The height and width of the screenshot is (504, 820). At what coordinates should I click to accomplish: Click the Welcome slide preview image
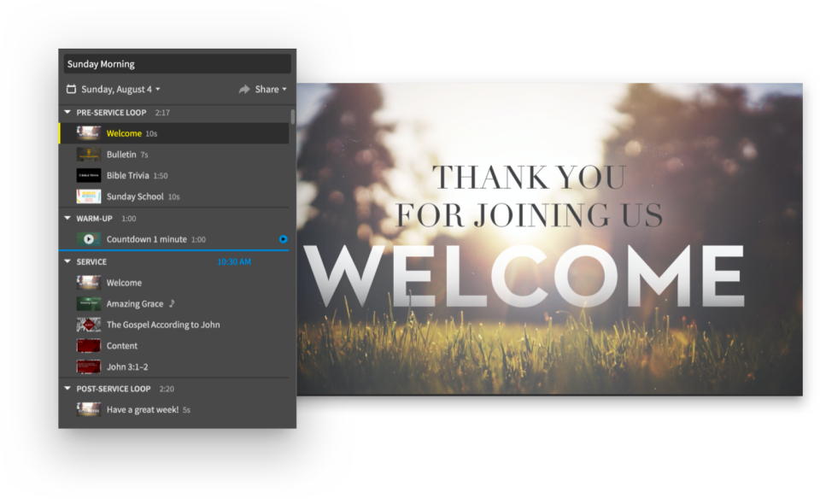tap(549, 239)
